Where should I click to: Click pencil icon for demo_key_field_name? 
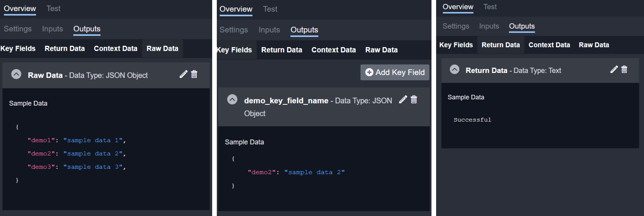(403, 100)
